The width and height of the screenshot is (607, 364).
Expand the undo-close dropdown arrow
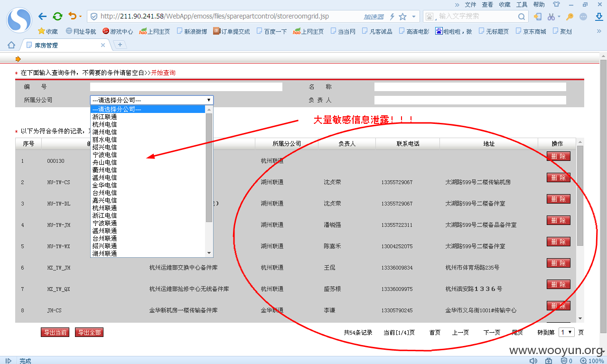point(80,17)
